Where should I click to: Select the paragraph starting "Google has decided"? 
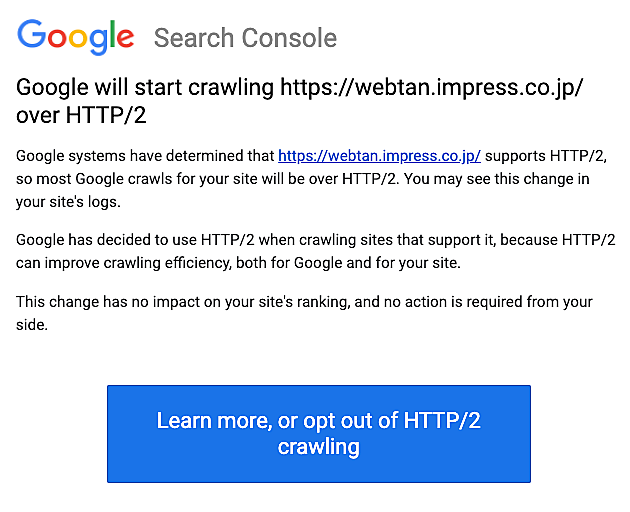[316, 250]
